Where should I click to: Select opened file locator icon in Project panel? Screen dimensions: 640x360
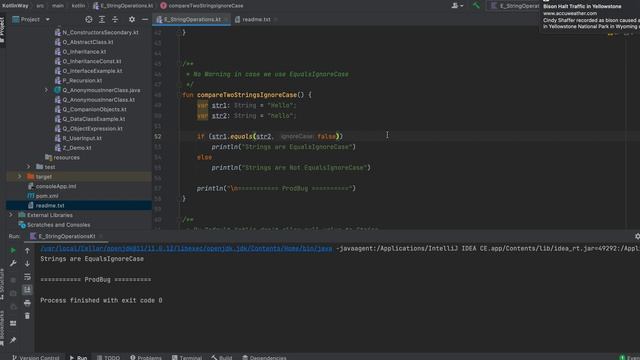coord(89,19)
